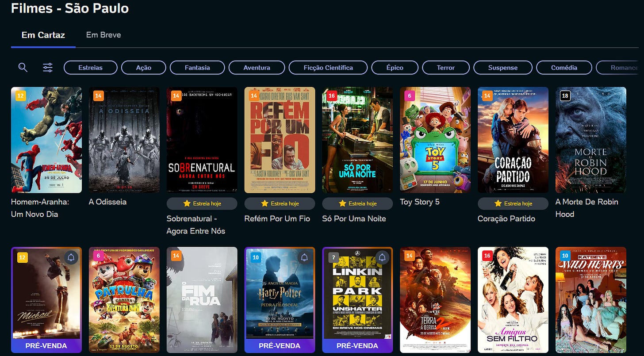The height and width of the screenshot is (356, 644).
Task: Toggle the Ficção Científica genre filter
Action: [x=328, y=68]
